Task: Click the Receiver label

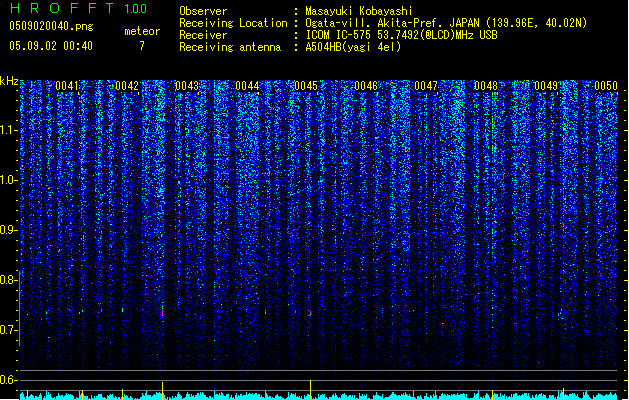Action: coord(203,35)
